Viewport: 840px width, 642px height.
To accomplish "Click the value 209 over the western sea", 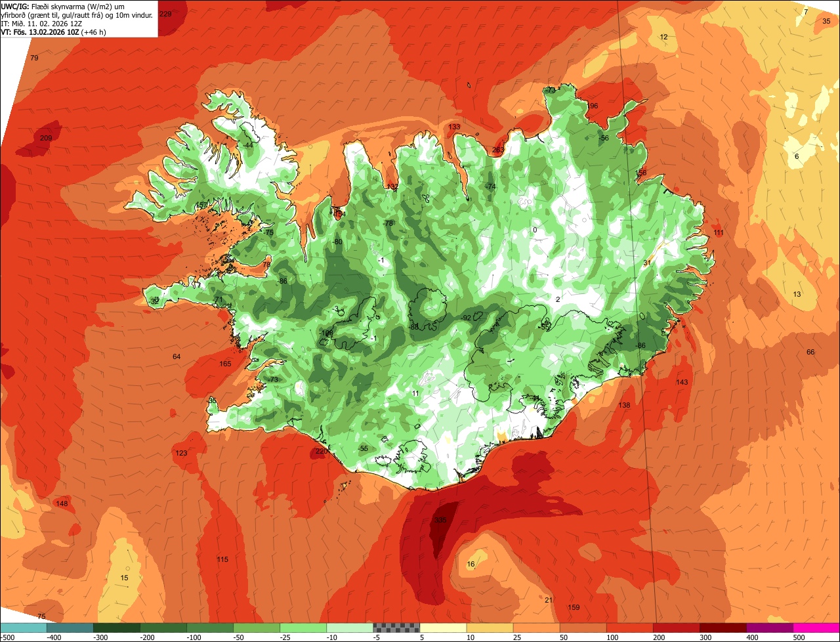I will tap(46, 138).
